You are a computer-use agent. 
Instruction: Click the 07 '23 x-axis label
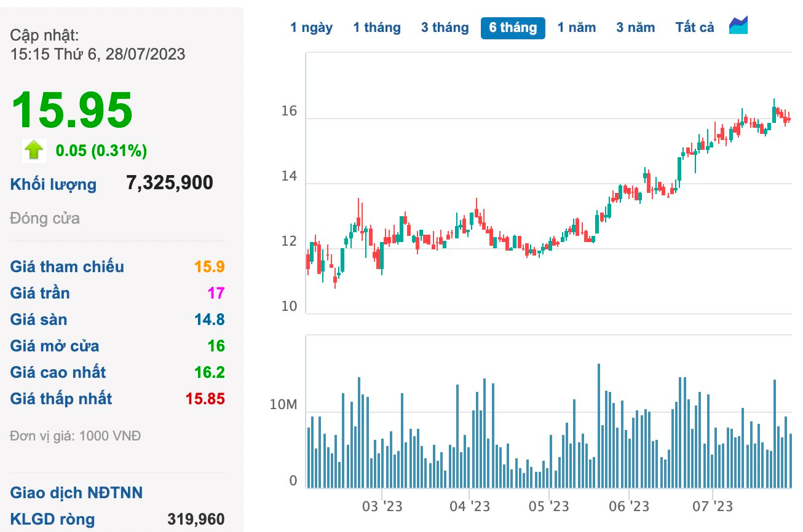(x=712, y=507)
